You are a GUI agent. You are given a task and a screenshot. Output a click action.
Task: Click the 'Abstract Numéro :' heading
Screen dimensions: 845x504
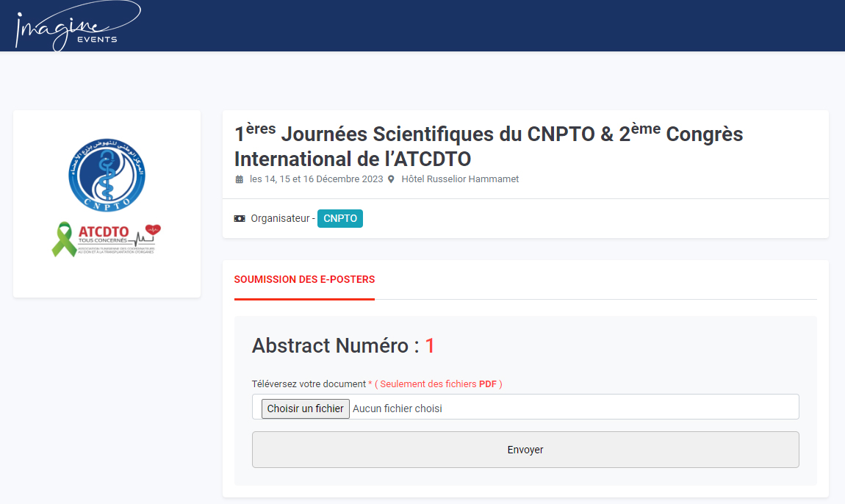point(335,345)
